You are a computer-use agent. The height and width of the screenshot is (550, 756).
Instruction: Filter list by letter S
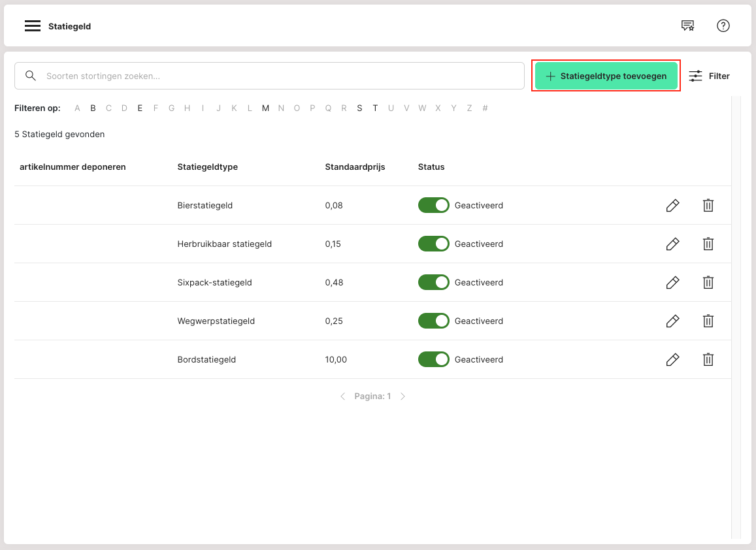359,108
